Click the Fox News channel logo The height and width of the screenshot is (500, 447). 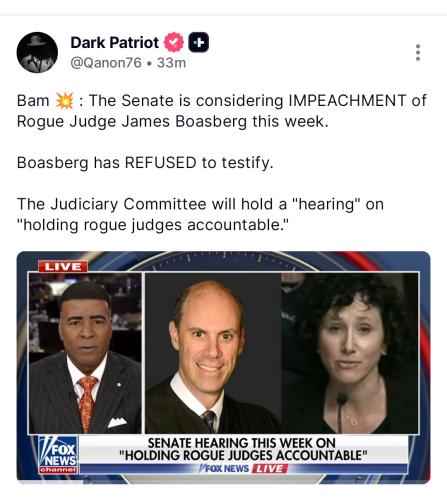[58, 455]
